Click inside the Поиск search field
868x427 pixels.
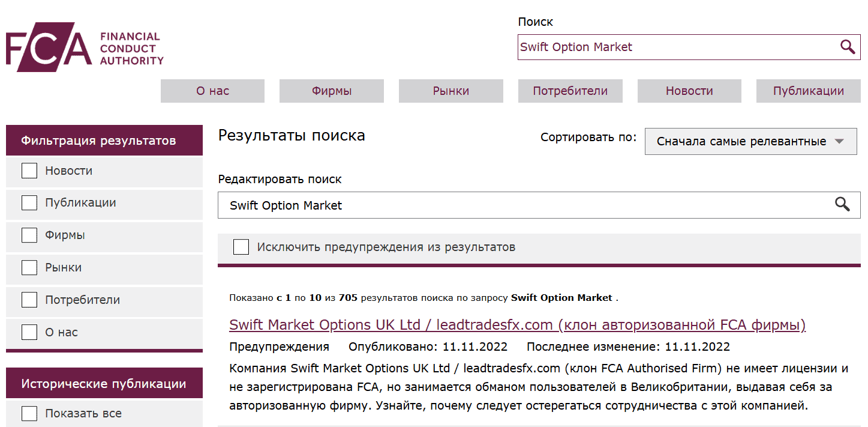[660, 47]
